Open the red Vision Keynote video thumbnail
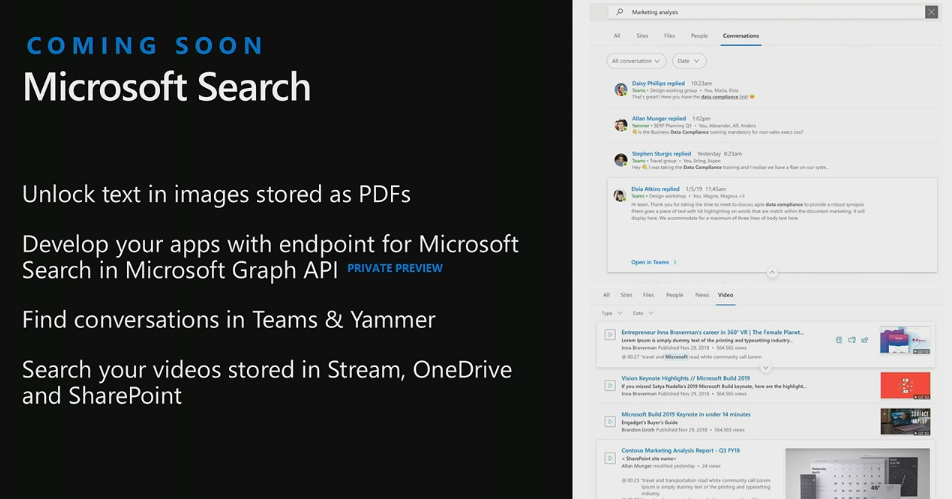 (x=905, y=385)
